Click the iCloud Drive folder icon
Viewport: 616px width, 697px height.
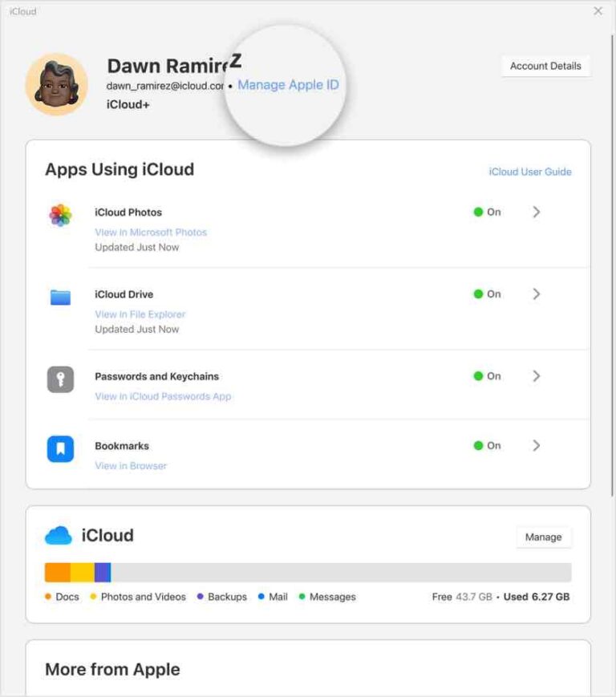60,298
